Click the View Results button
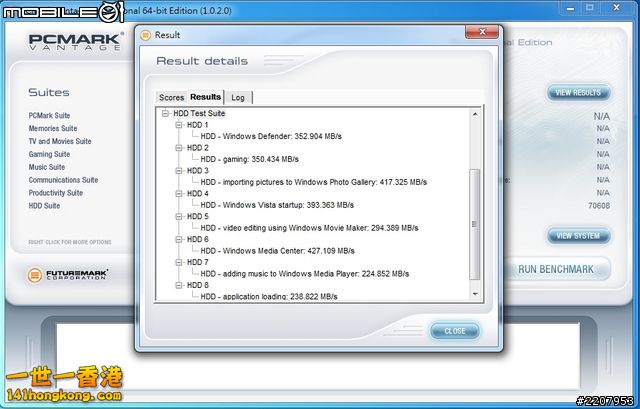 [578, 93]
